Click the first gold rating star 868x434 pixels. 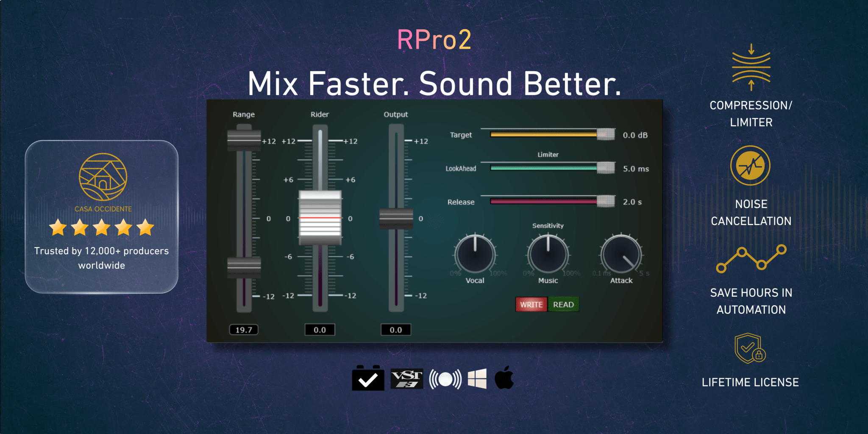click(x=58, y=227)
